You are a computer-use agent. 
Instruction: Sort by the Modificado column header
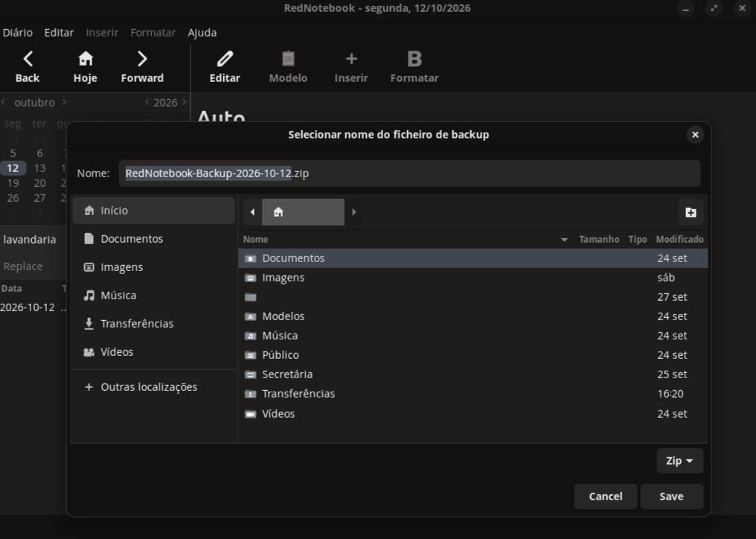[x=679, y=239]
